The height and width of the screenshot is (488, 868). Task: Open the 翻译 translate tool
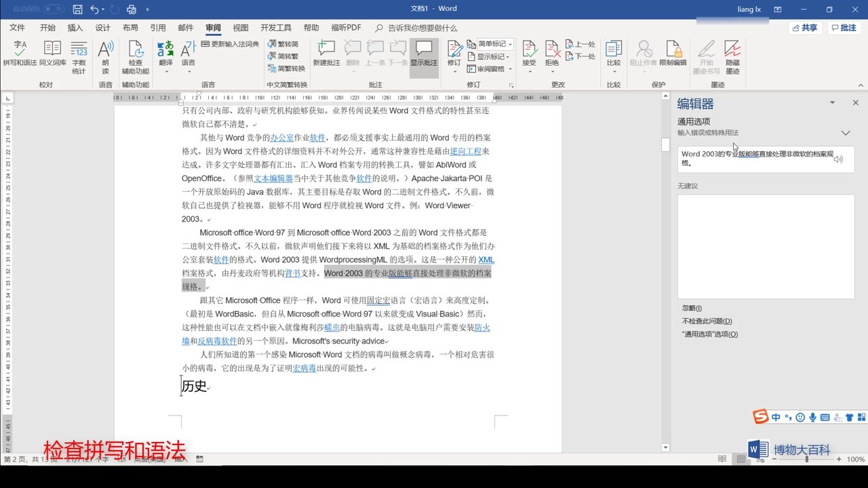pos(165,57)
